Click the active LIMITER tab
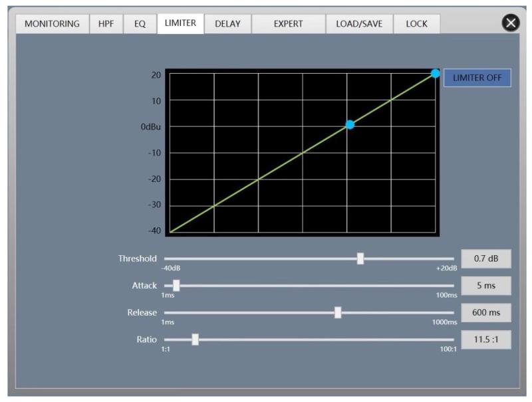 [180, 23]
